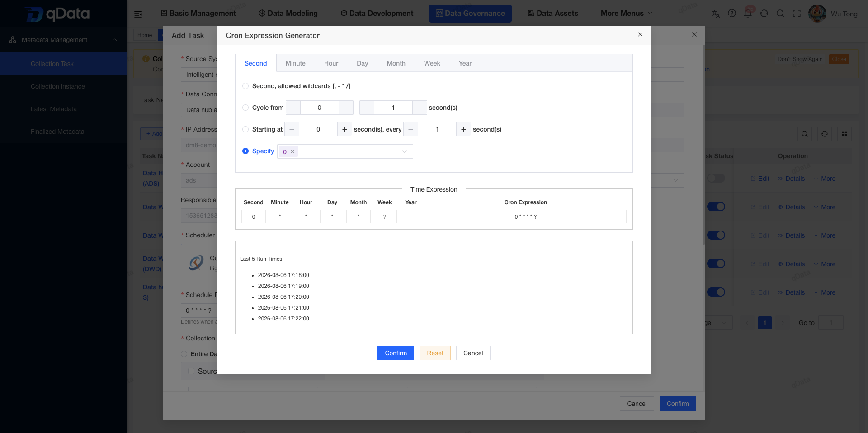Decrease the Cycle from start value
The image size is (868, 433).
click(x=293, y=108)
